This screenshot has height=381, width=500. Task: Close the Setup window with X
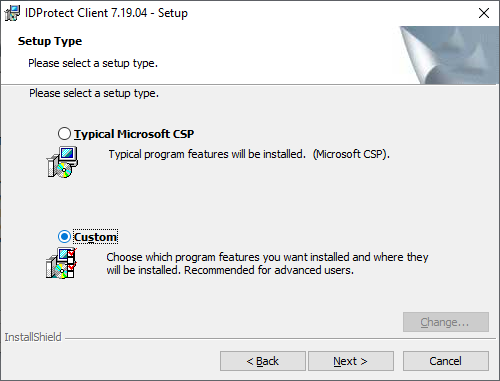click(484, 13)
